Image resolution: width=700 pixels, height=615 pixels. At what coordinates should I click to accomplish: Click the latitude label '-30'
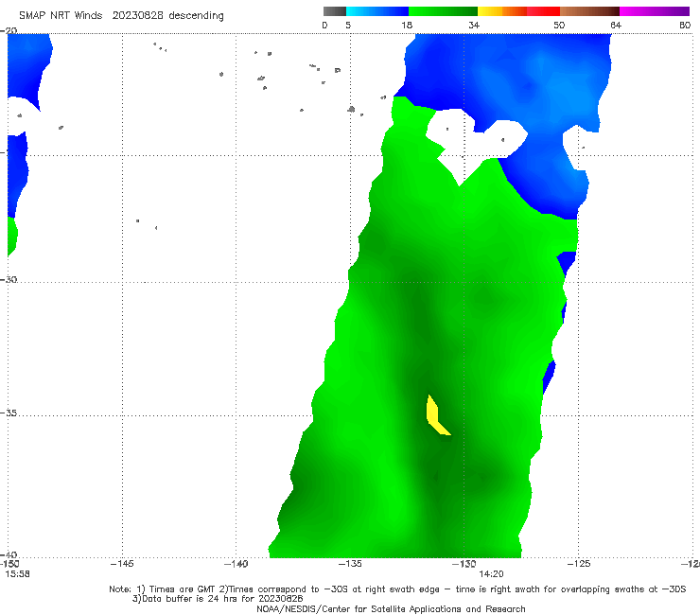[x=9, y=279]
